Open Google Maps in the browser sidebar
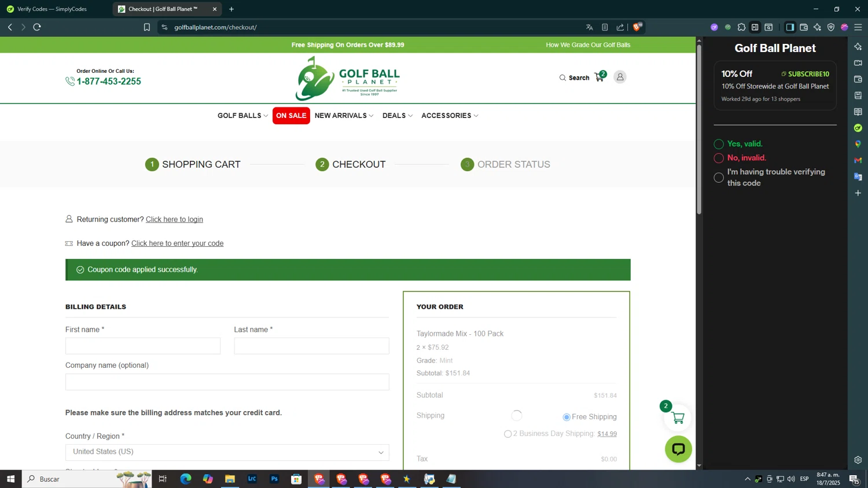 (x=858, y=144)
